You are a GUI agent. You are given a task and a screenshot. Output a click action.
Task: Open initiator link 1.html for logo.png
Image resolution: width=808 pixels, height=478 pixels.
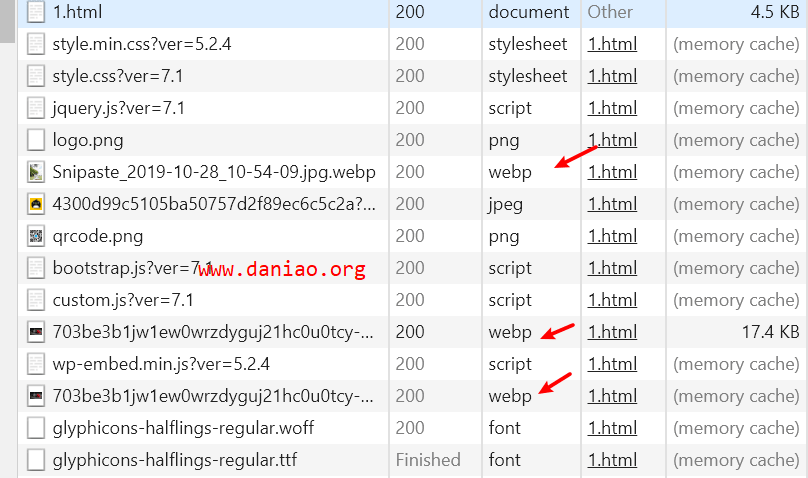point(612,140)
